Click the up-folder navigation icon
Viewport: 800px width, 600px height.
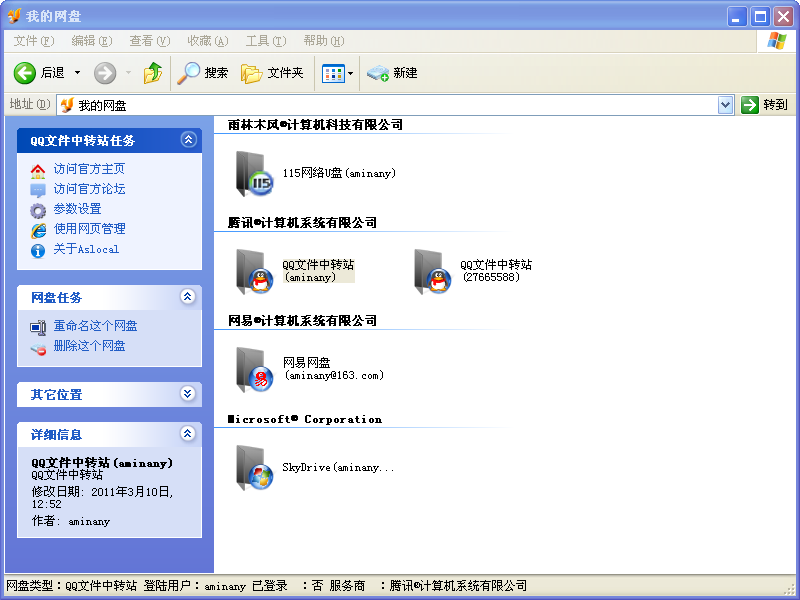click(x=153, y=72)
